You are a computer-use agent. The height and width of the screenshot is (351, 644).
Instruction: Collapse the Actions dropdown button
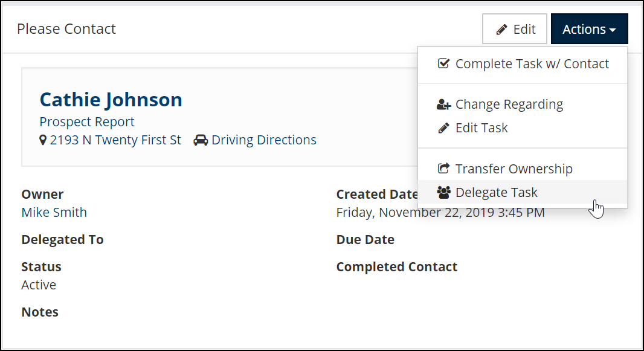(590, 29)
